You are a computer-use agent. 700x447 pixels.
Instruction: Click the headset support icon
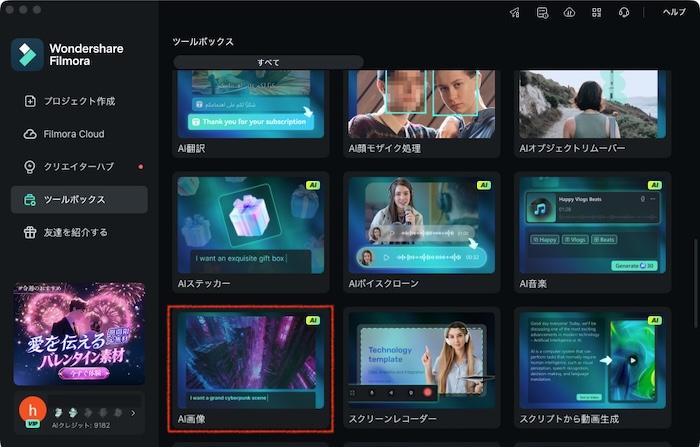click(x=624, y=12)
